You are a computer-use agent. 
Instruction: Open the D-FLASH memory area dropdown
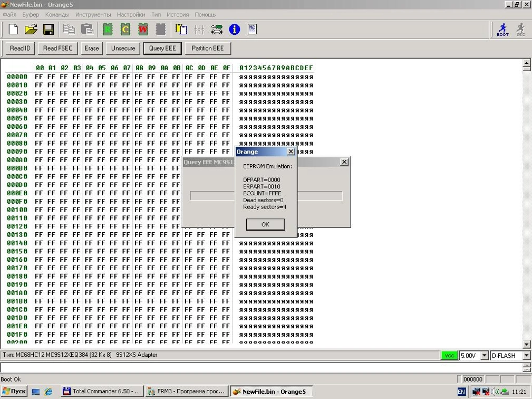(527, 356)
